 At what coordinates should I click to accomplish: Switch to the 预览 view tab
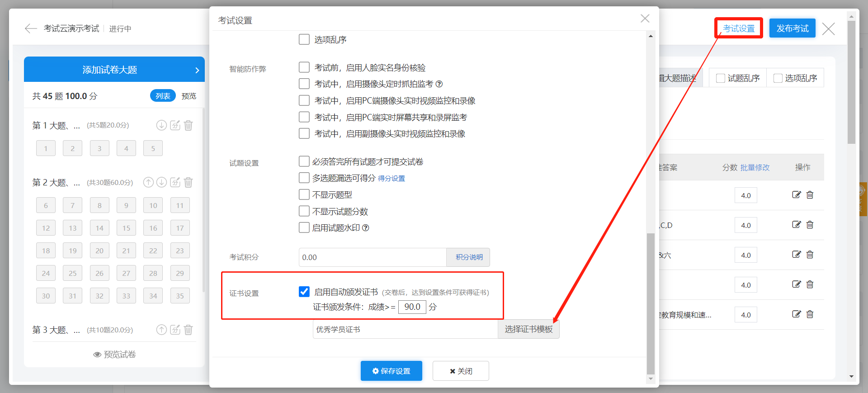point(189,96)
